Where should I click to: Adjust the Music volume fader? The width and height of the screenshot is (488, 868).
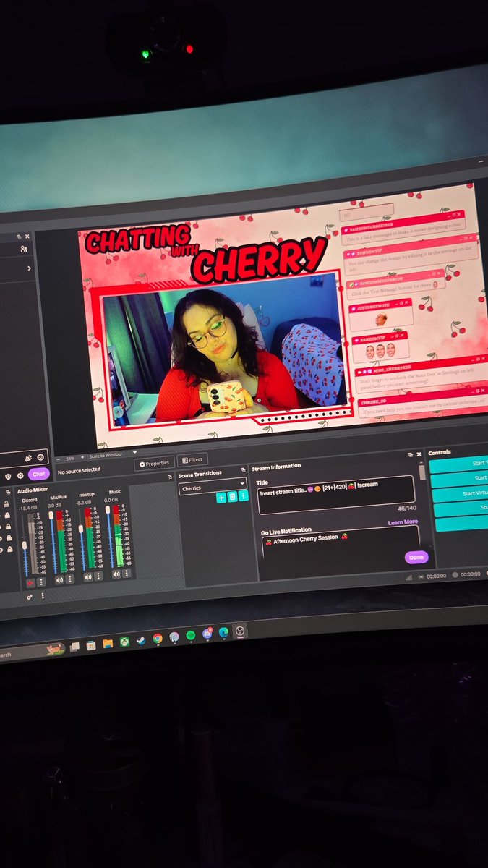click(x=108, y=510)
